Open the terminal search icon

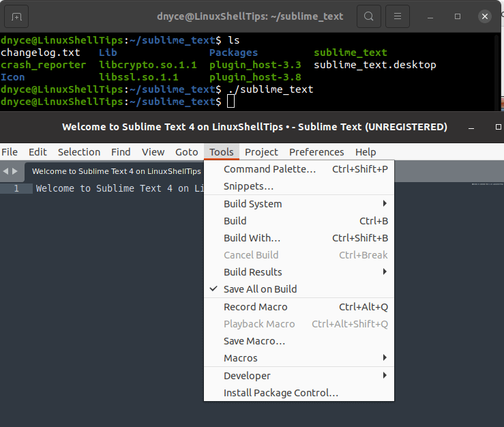coord(369,16)
